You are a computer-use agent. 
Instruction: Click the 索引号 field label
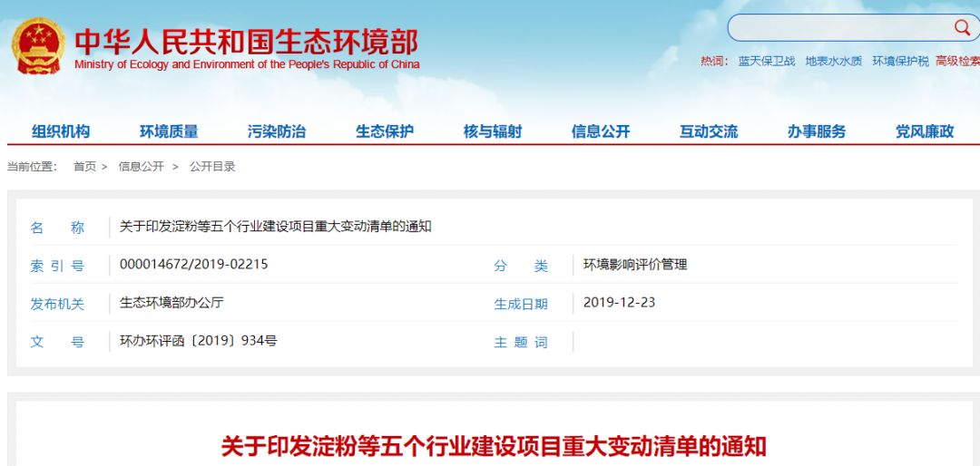click(x=57, y=267)
